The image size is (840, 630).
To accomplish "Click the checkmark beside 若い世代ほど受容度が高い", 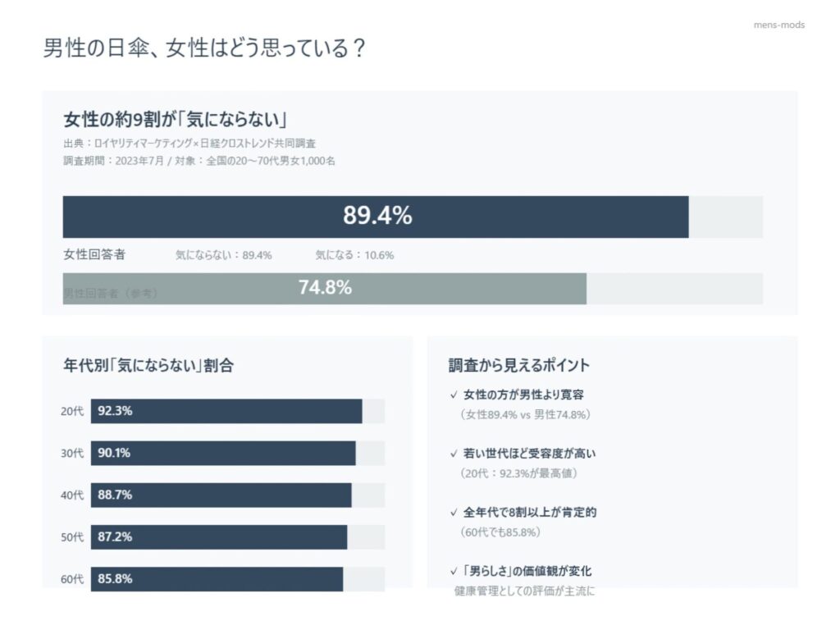I will [454, 454].
